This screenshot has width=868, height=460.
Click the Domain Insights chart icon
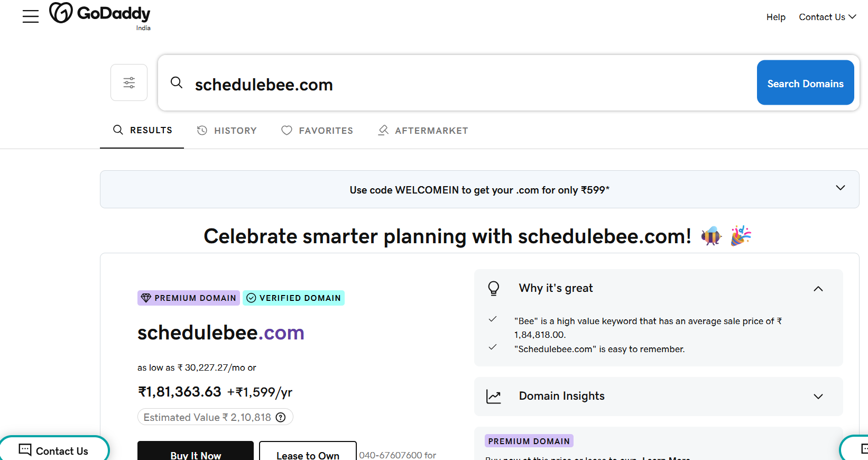[494, 397]
